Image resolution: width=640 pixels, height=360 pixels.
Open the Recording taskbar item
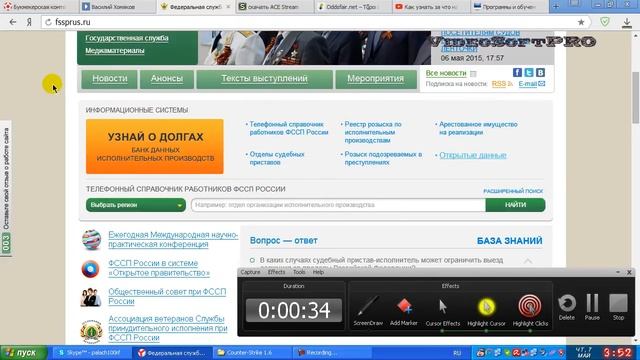click(x=331, y=353)
